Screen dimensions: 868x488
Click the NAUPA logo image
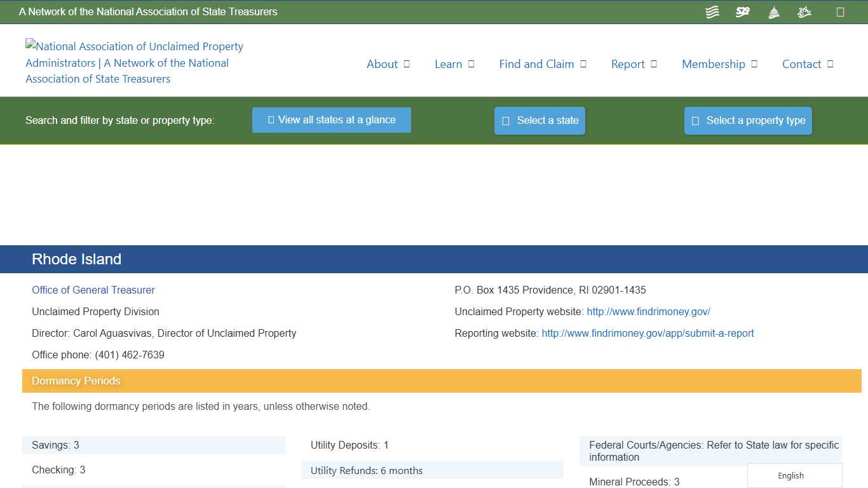[133, 62]
